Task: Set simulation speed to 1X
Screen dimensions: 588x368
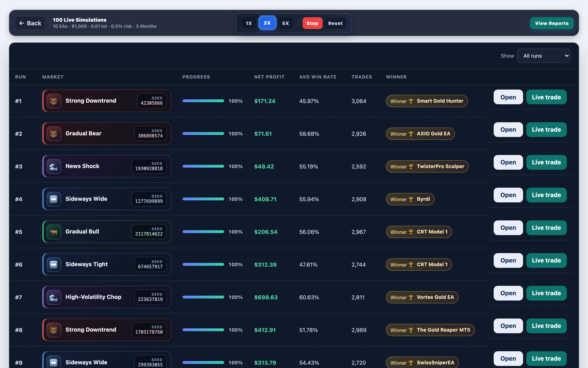Action: pos(248,23)
